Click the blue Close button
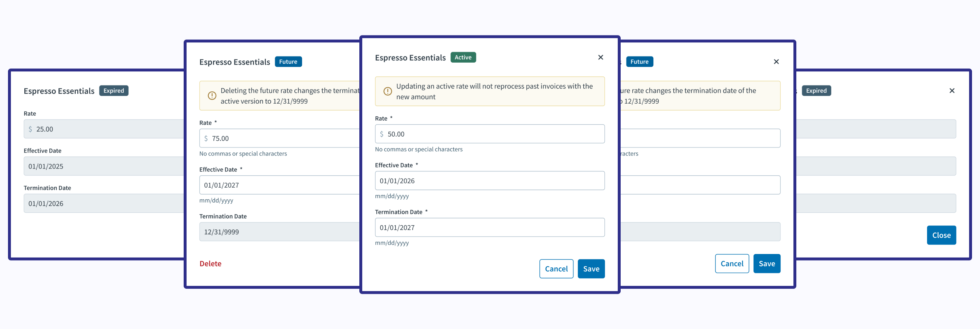 [941, 235]
